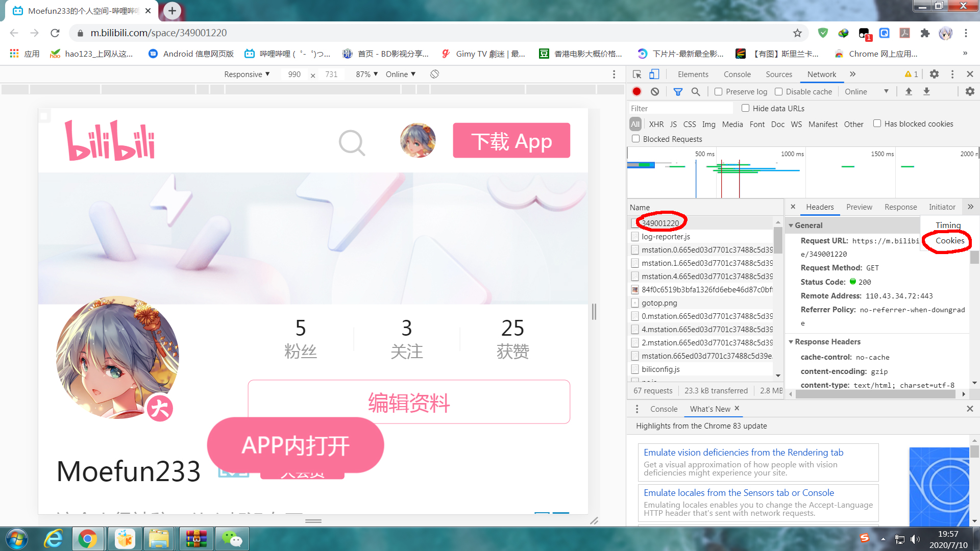Click the red record network log button
Viewport: 980px width, 551px height.
[636, 92]
